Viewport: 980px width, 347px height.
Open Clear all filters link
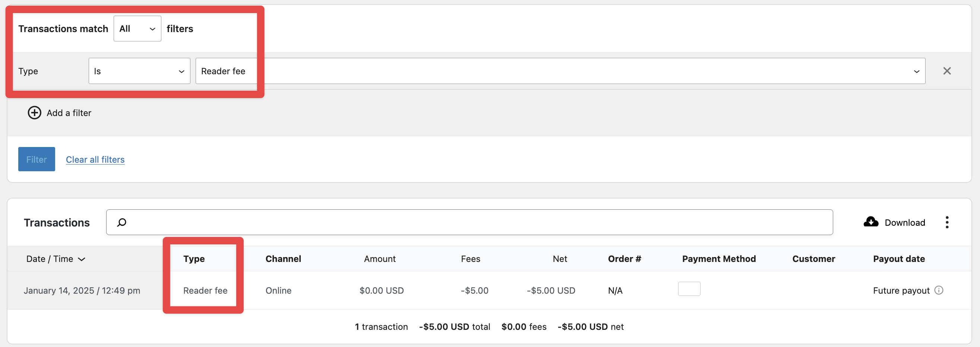(x=95, y=159)
